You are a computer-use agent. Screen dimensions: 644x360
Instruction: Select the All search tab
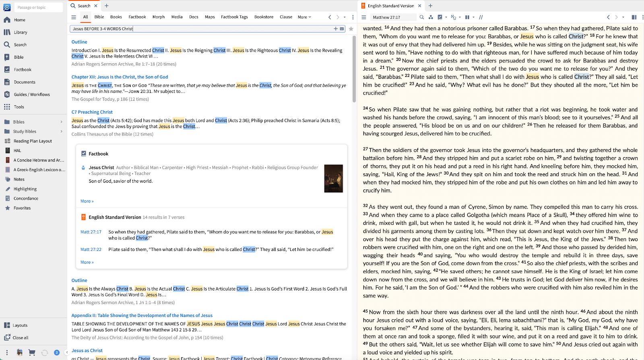click(85, 17)
